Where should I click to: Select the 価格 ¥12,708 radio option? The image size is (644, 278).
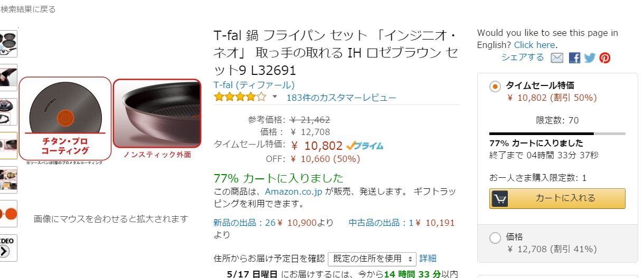[495, 238]
